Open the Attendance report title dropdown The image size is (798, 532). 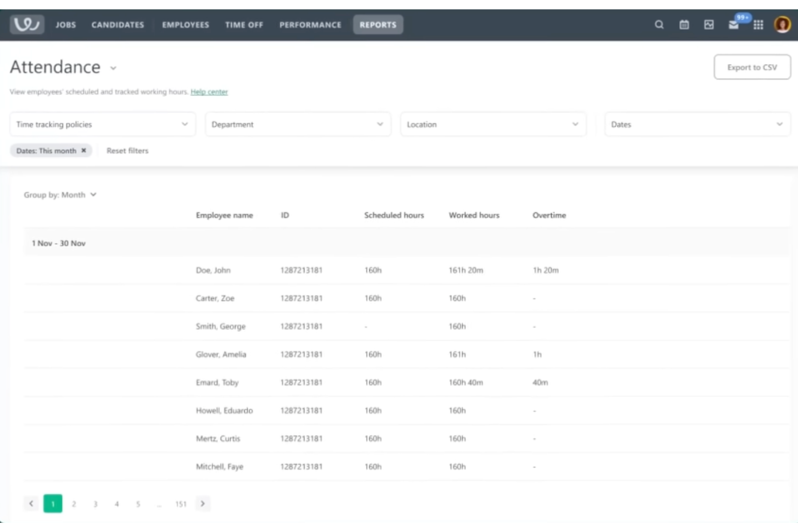point(113,68)
